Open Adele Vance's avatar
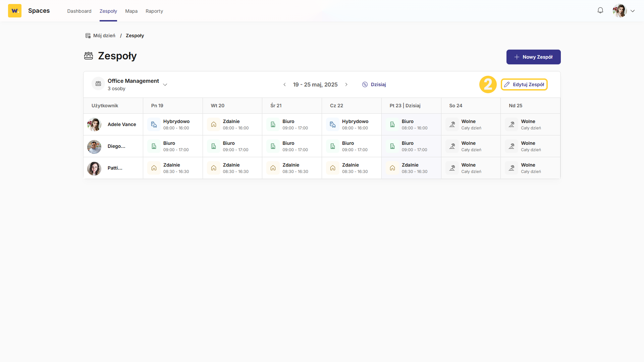Screen dimensions: 644x362 tap(94, 124)
